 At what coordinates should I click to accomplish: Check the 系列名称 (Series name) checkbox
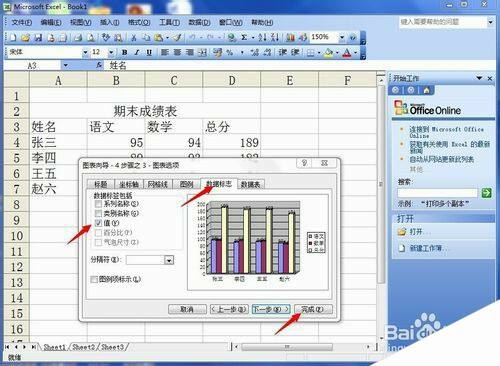pos(98,204)
